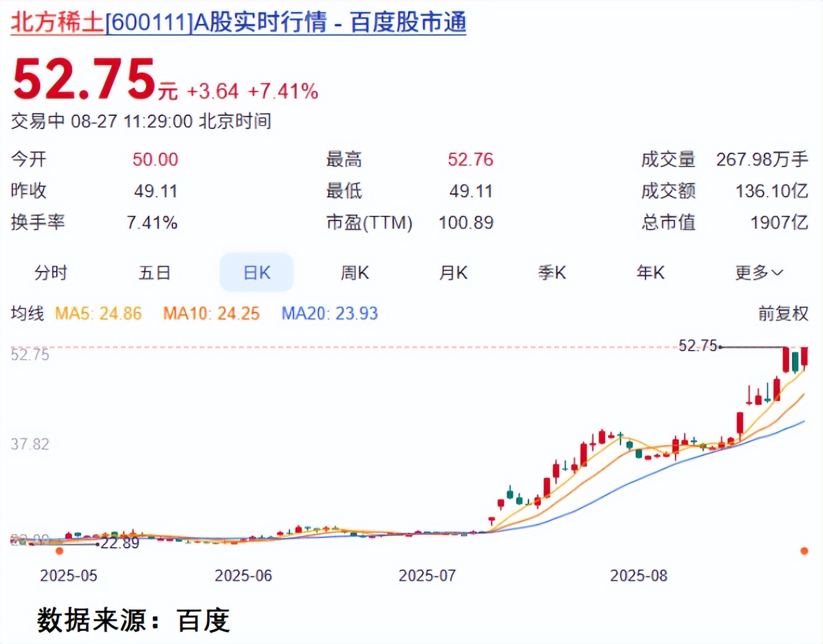823x644 pixels.
Task: Switch to 周K weekly chart
Action: (x=355, y=273)
